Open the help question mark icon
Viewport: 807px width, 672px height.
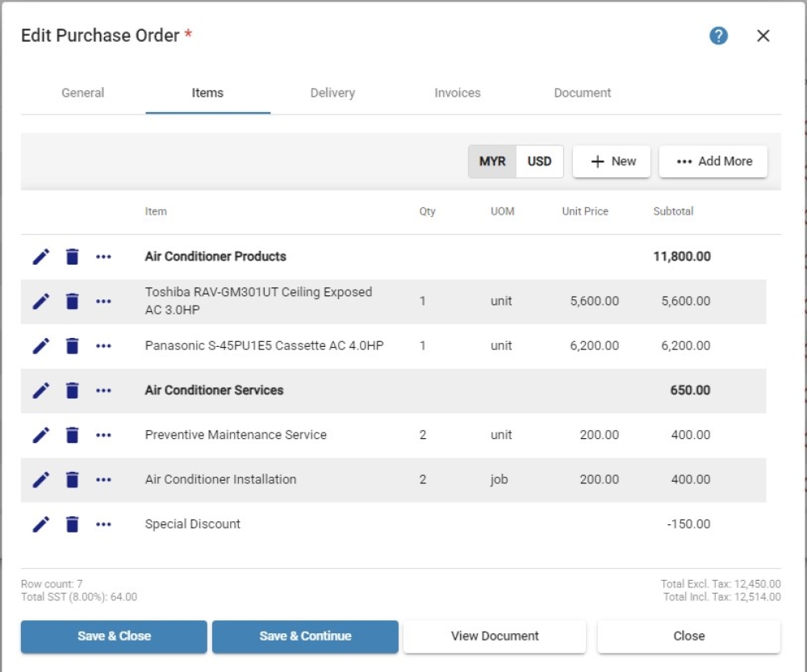(718, 35)
